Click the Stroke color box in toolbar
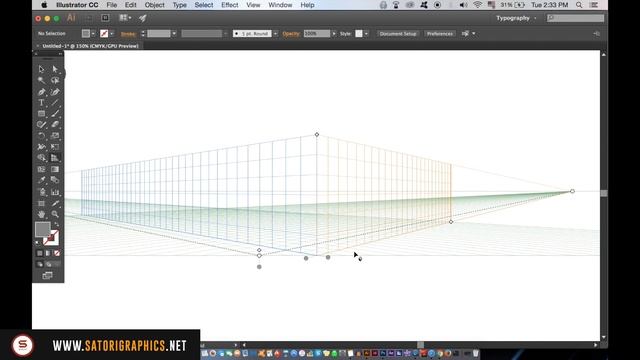This screenshot has height=360, width=640. click(x=52, y=238)
